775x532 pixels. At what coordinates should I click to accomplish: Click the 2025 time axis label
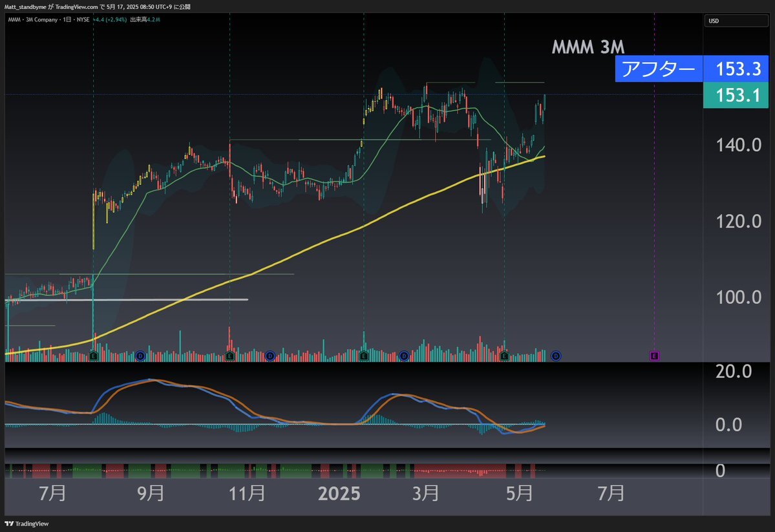click(x=339, y=493)
